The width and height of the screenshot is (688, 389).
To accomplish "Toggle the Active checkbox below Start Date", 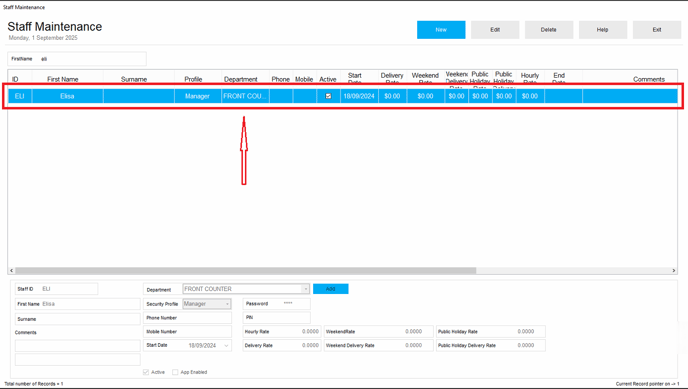I will [146, 372].
